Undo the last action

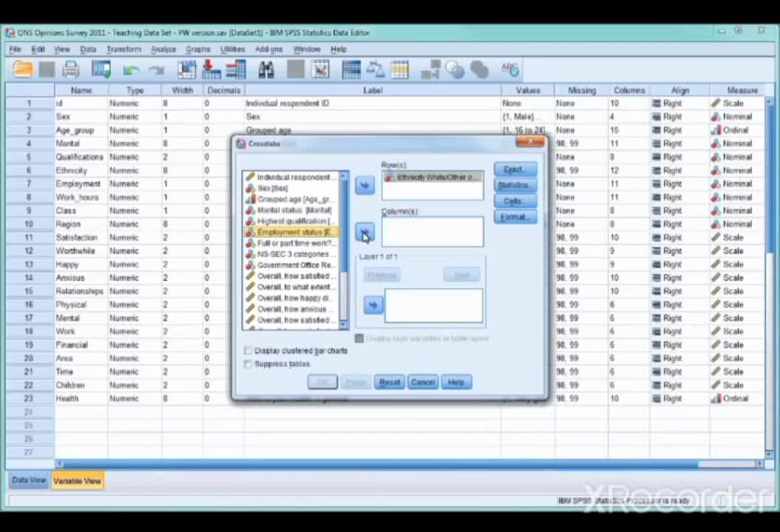(130, 69)
